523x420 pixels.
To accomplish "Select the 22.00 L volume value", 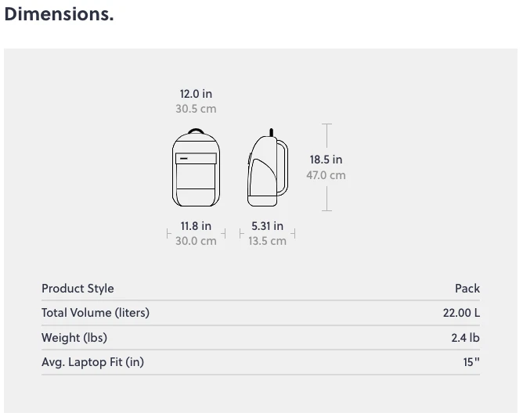I will [x=461, y=313].
